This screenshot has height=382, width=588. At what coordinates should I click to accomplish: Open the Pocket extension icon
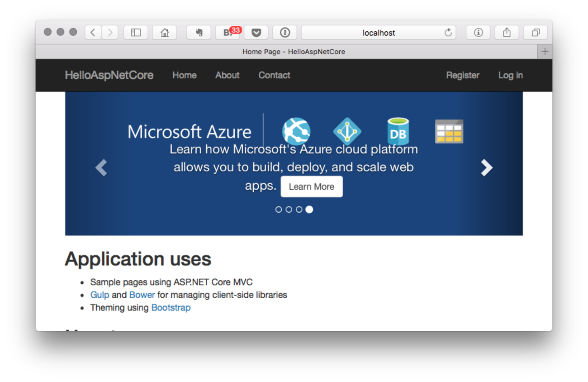(x=256, y=33)
